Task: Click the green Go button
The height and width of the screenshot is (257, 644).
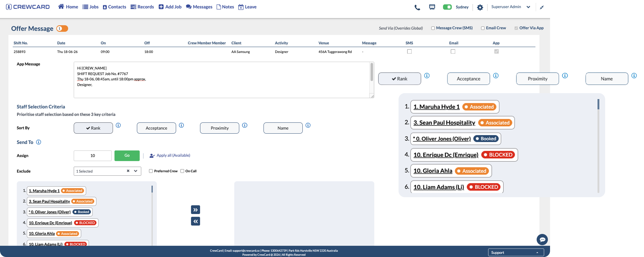Action: click(127, 155)
